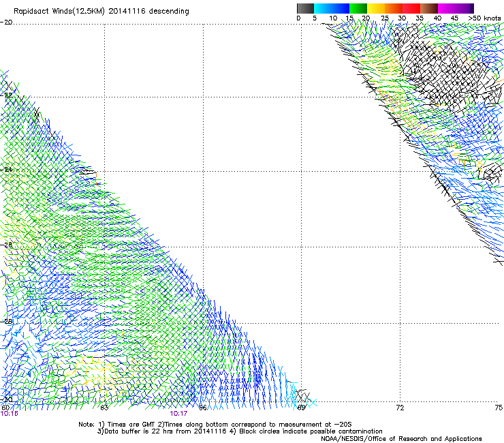504x443 pixels.
Task: Click the longitude axis label "63"
Action: pyautogui.click(x=104, y=408)
